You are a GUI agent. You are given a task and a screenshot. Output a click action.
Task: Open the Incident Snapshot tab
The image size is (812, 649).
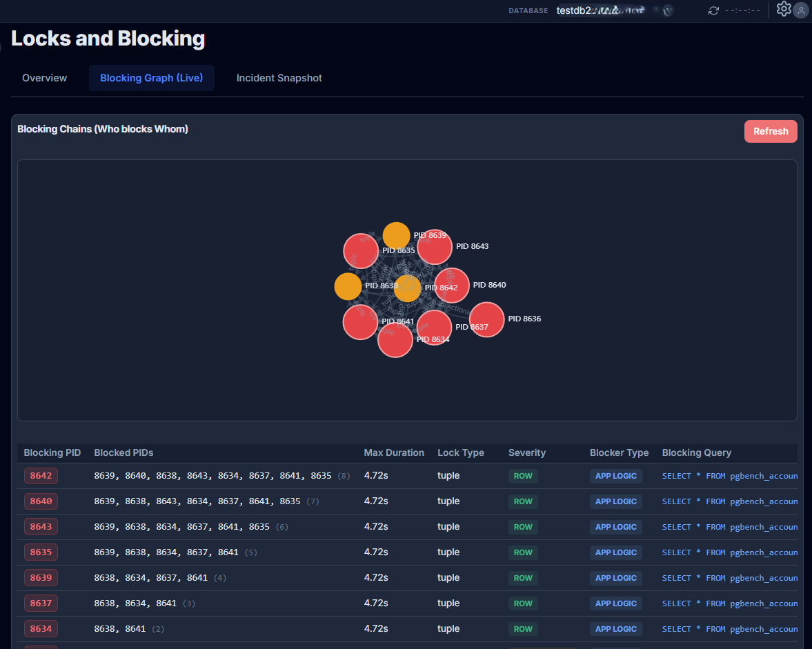279,78
